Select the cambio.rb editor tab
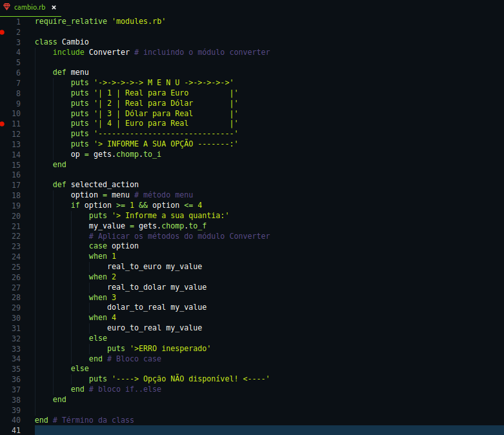Screen dimensions: 504x435 (30, 7)
